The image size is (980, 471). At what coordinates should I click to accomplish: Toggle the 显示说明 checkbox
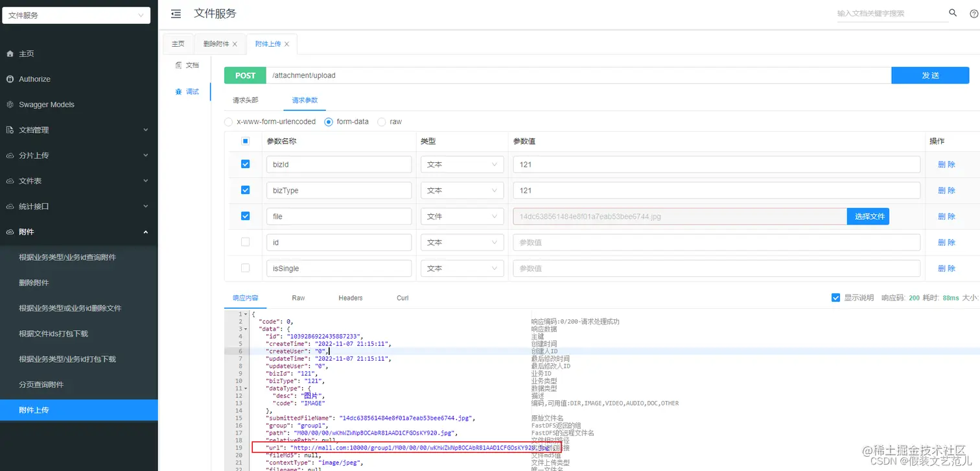pyautogui.click(x=835, y=298)
